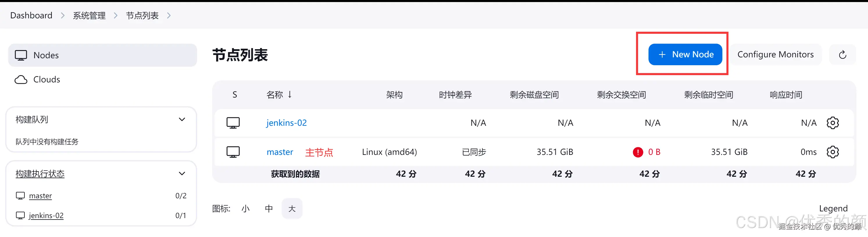Click the Nodes monitor icon in sidebar
Viewport: 868px width, 237px height.
coord(21,55)
